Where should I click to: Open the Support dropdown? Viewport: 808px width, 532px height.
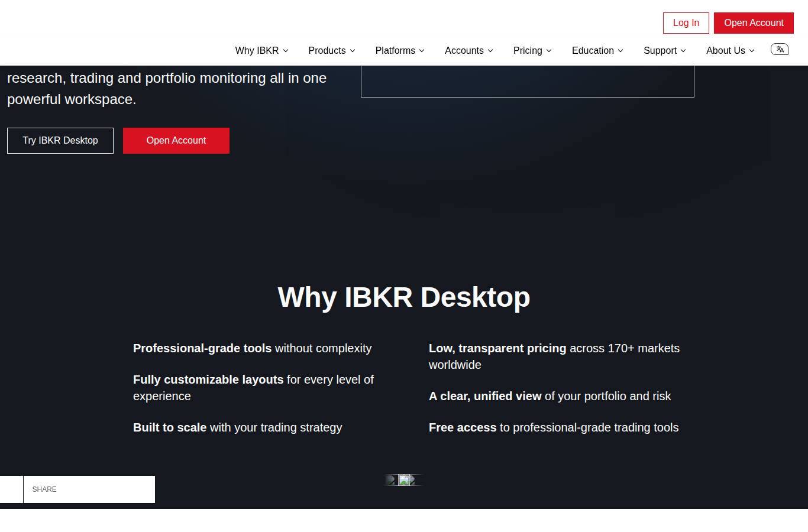(664, 51)
